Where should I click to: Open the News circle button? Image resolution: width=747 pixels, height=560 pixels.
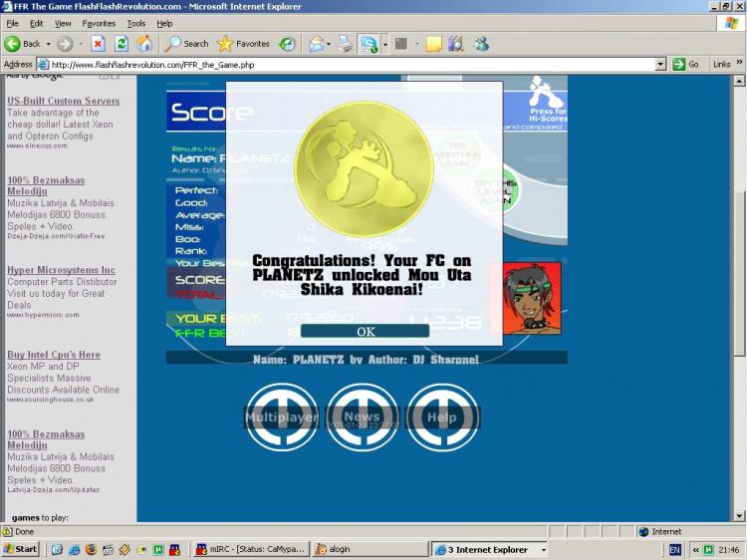point(362,417)
